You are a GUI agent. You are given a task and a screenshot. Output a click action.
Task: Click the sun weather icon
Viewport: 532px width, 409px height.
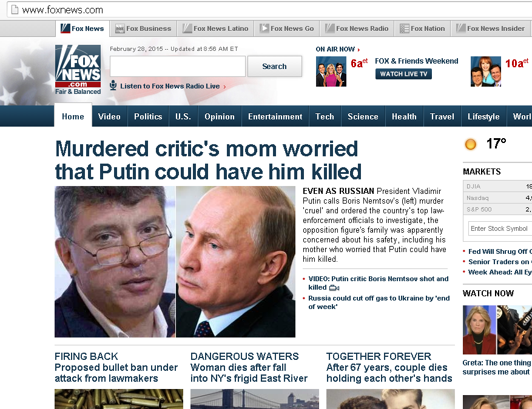click(x=470, y=144)
